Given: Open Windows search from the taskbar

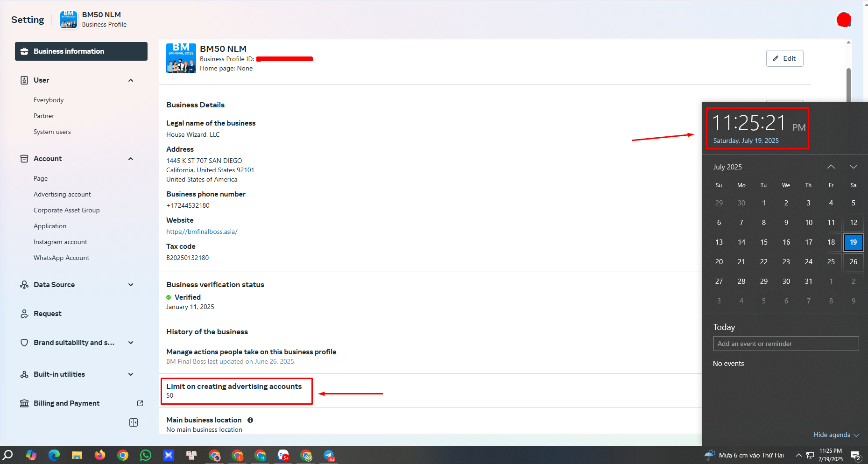Looking at the screenshot, I should tap(8, 455).
